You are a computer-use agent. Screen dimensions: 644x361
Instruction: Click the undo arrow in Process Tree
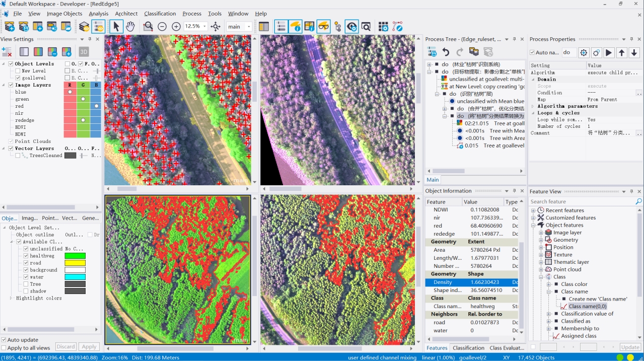446,52
